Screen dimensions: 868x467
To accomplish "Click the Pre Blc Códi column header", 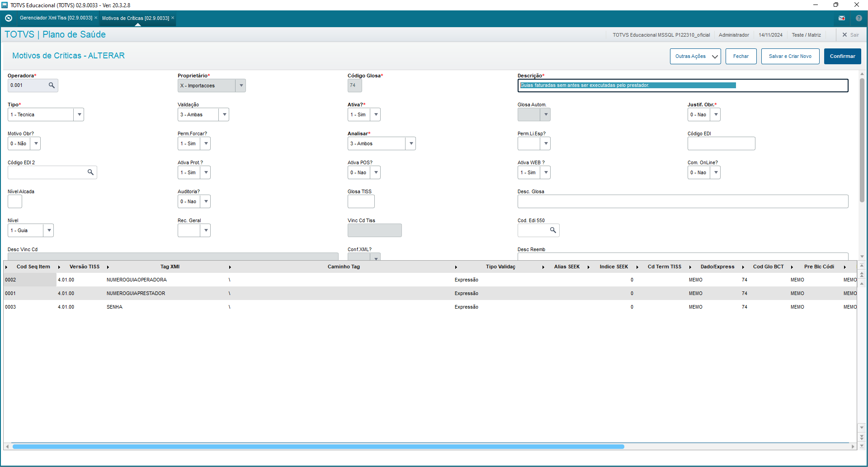I will [819, 267].
